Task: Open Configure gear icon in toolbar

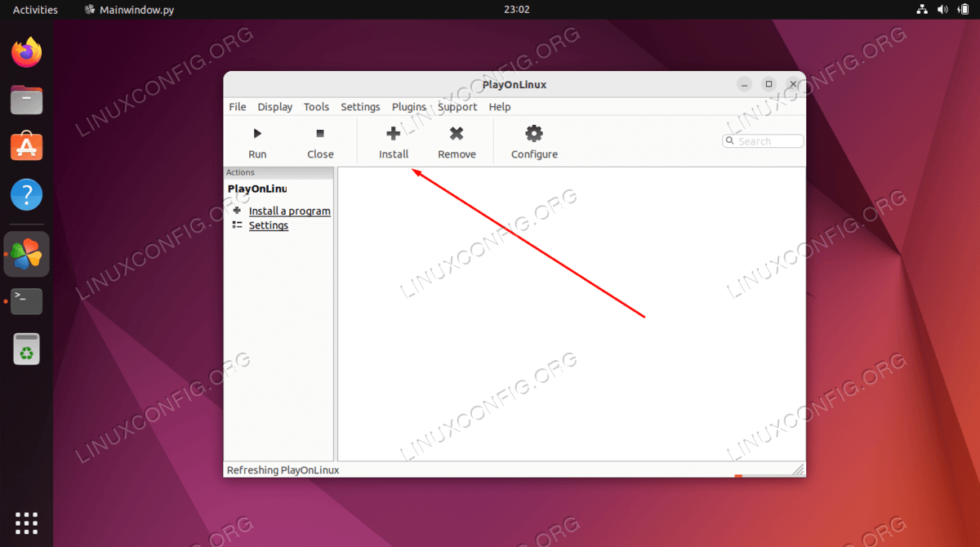Action: (534, 133)
